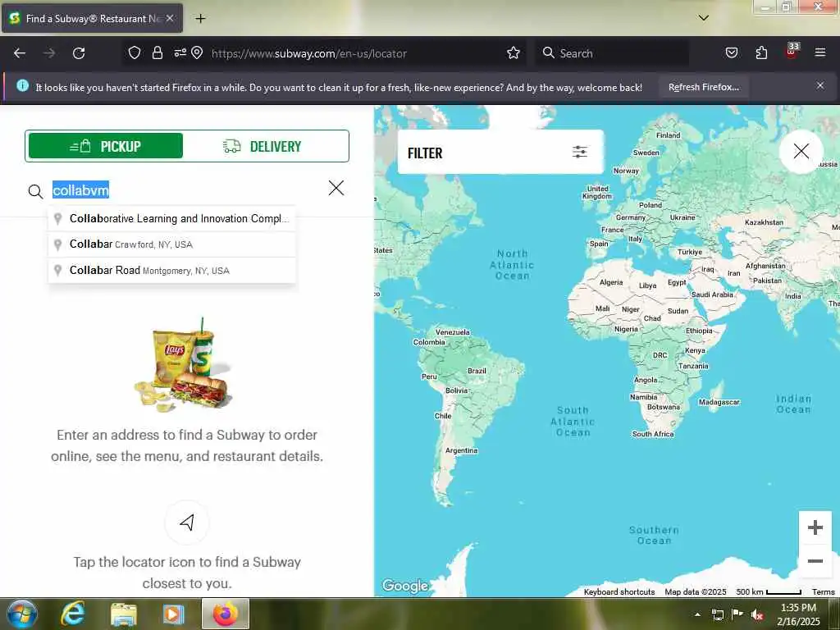Show hidden tray icons arrow
The width and height of the screenshot is (840, 630).
pos(697,614)
